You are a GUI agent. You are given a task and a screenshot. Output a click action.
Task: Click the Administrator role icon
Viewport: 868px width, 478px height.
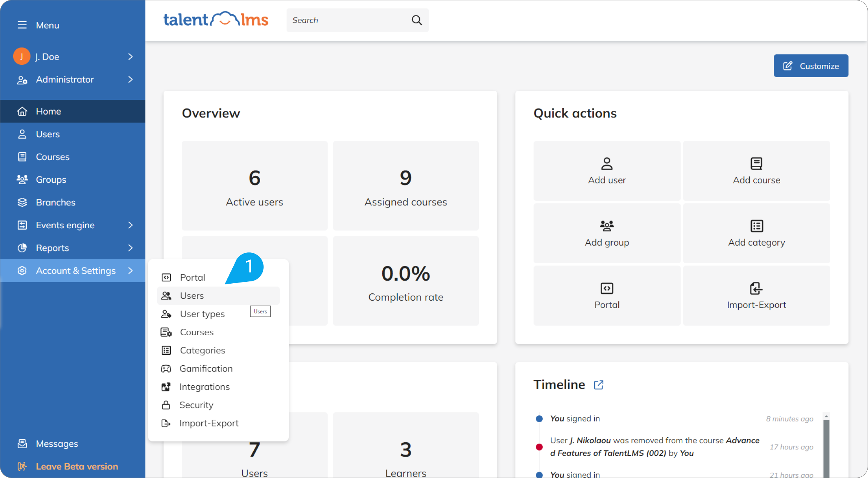click(x=22, y=80)
